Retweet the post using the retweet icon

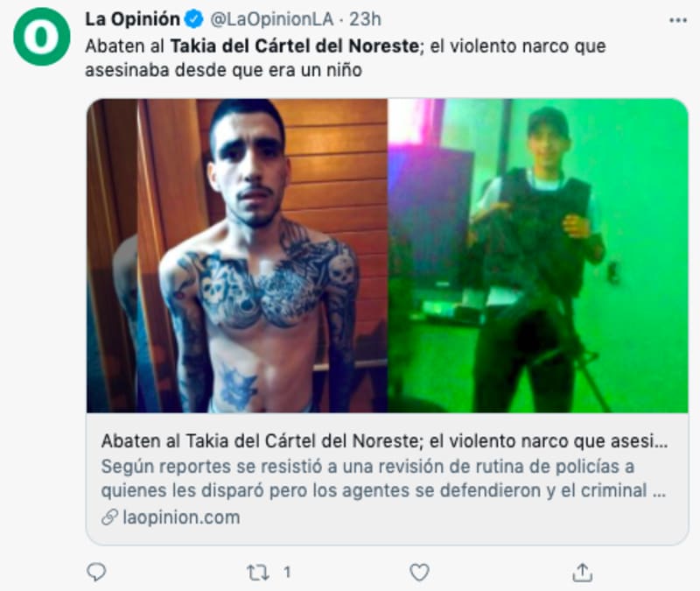[258, 573]
